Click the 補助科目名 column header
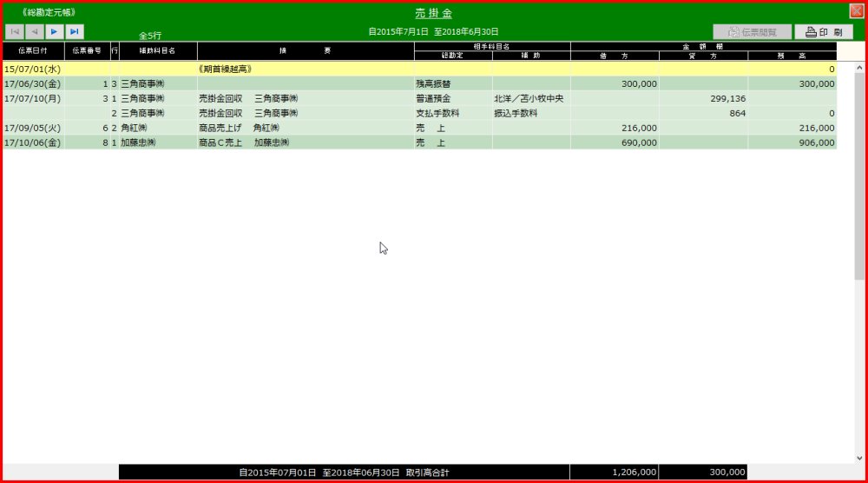868x483 pixels. click(158, 51)
